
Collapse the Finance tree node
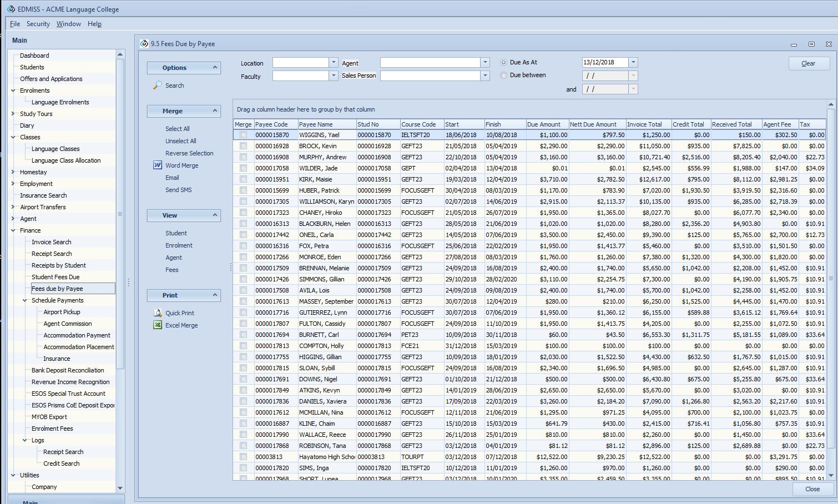(x=13, y=230)
